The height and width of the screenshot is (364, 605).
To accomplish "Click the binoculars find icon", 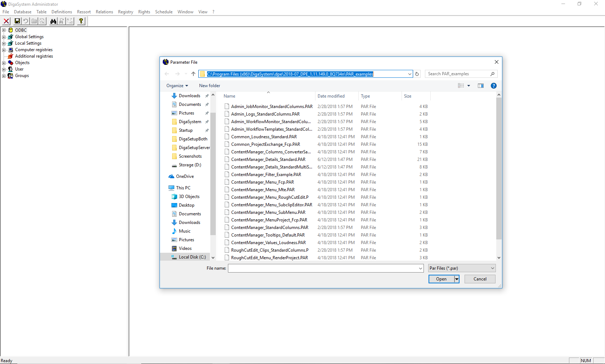I will point(53,21).
